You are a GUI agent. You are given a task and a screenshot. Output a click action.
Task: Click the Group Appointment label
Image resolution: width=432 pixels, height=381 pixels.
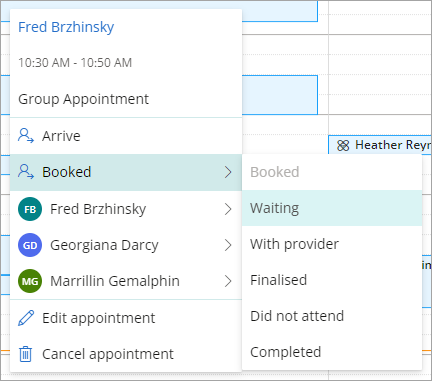(x=83, y=99)
